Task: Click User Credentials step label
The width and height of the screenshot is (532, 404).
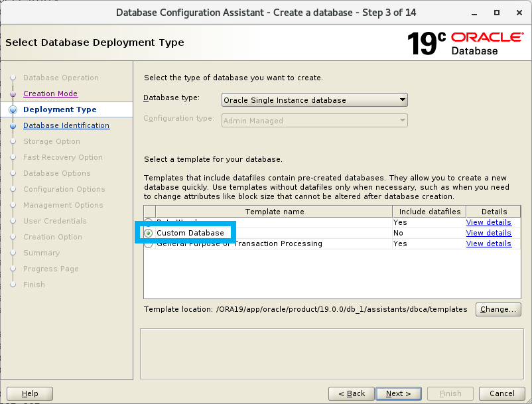Action: click(x=54, y=221)
